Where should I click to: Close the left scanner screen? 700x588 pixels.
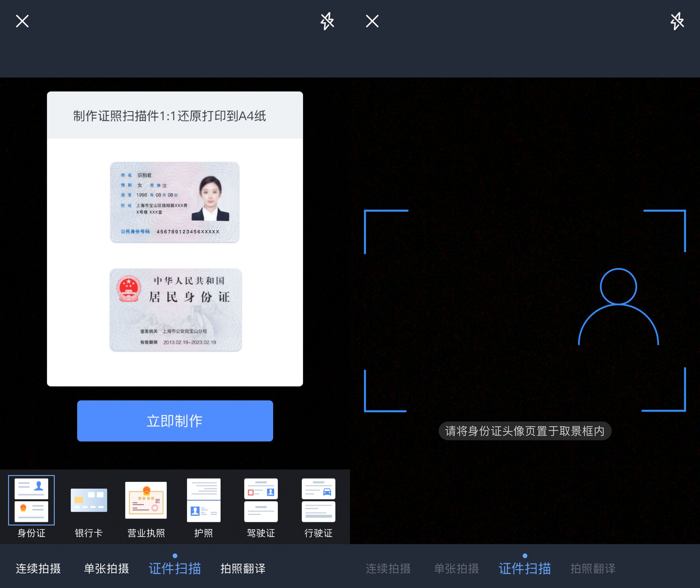point(22,21)
